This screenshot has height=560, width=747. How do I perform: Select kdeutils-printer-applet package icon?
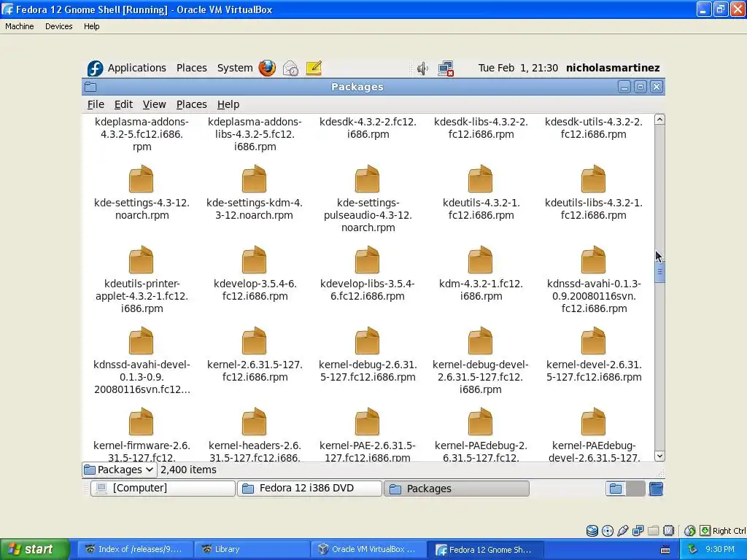click(x=141, y=260)
